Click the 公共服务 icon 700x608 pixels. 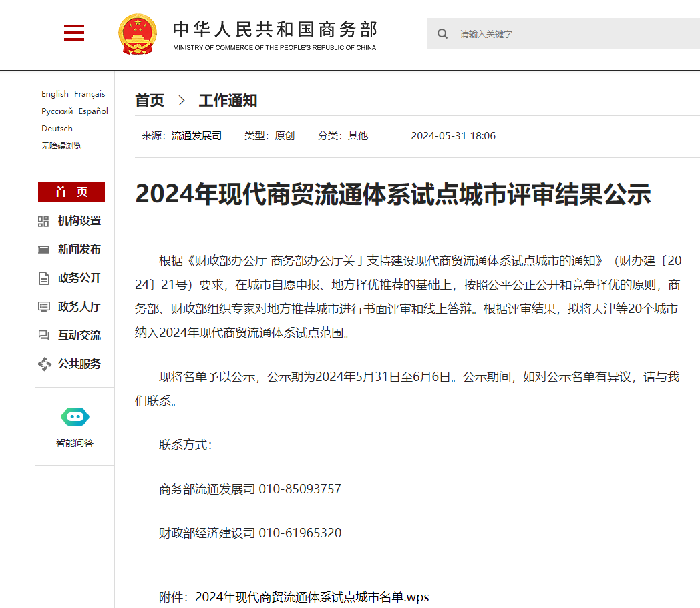pyautogui.click(x=44, y=364)
